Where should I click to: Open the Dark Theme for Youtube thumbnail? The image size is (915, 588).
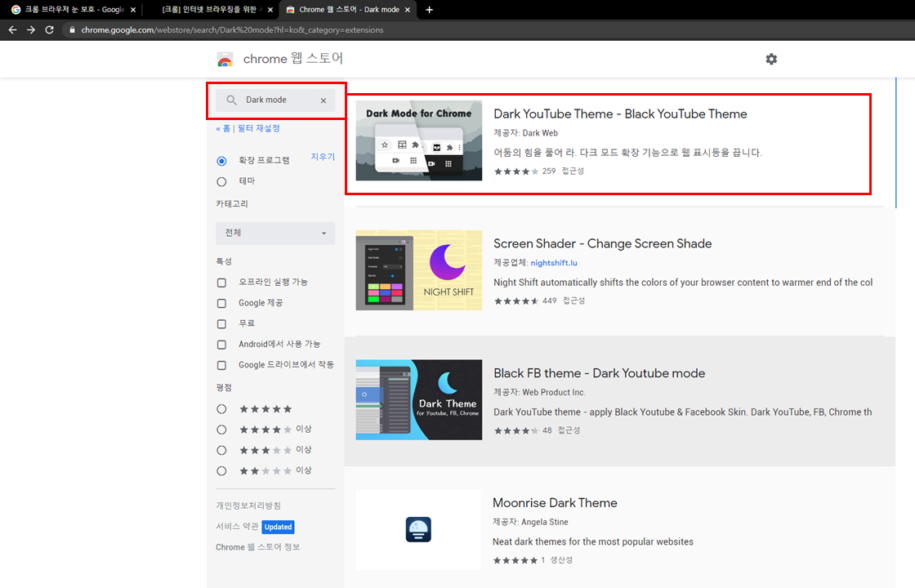pos(419,399)
